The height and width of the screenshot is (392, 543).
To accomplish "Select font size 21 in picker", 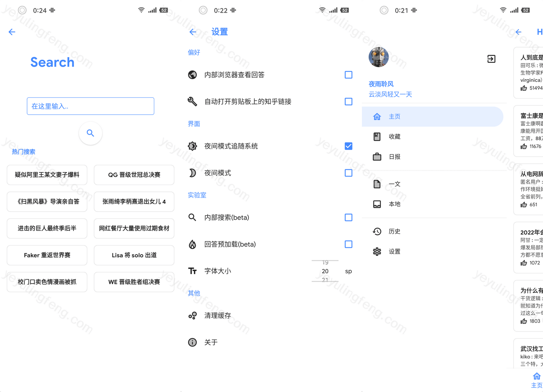I will (x=325, y=280).
